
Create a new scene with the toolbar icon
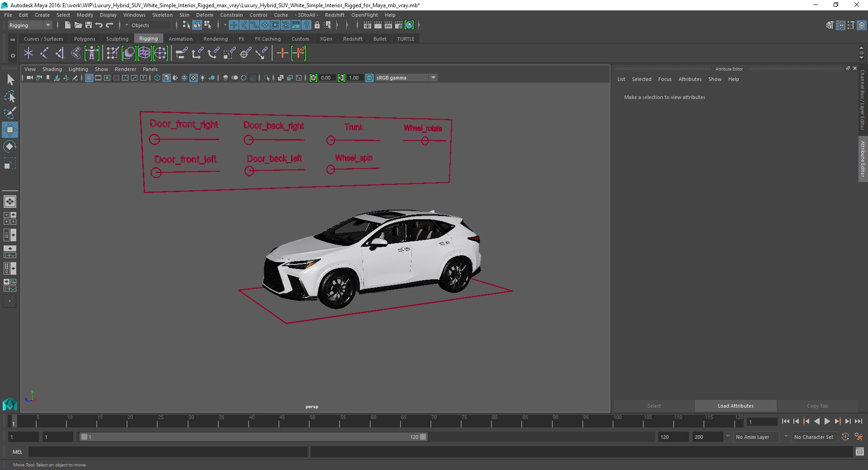67,25
